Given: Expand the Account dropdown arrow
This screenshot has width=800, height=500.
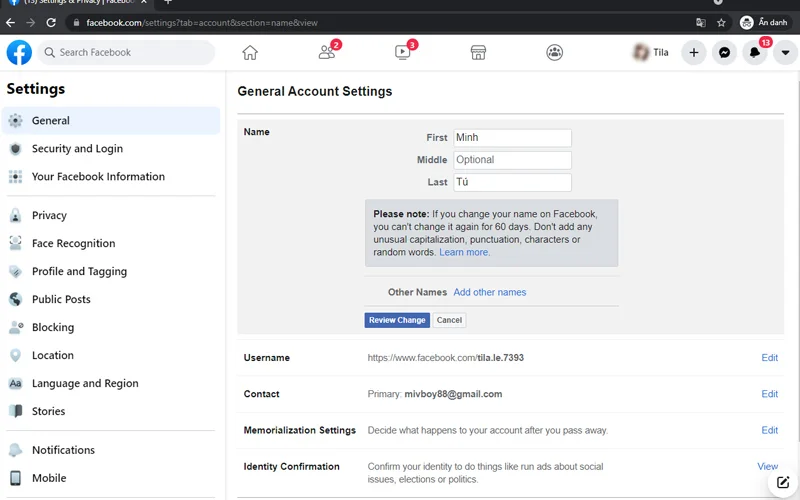Looking at the screenshot, I should click(x=785, y=52).
